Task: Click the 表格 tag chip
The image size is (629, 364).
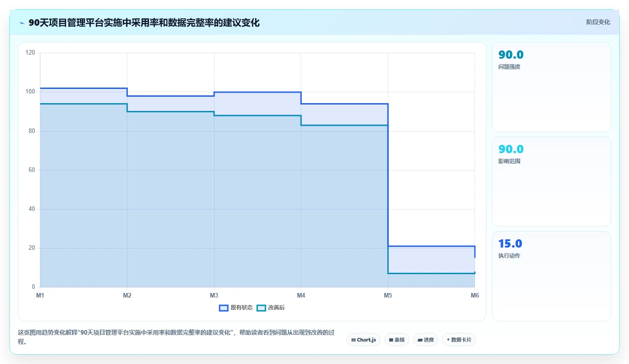Action: (397, 340)
